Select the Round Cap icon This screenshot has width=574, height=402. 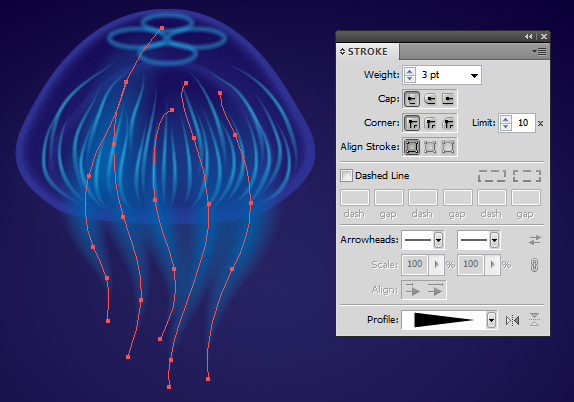430,99
